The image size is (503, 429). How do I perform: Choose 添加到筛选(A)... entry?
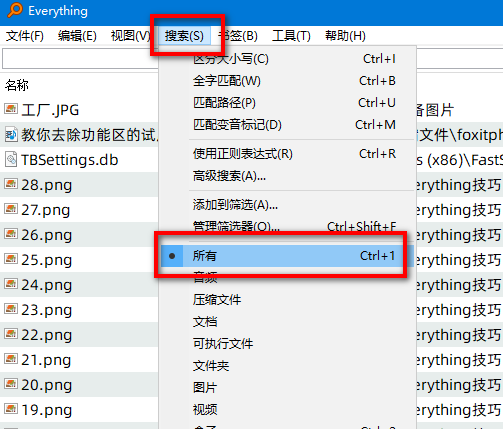pos(287,205)
